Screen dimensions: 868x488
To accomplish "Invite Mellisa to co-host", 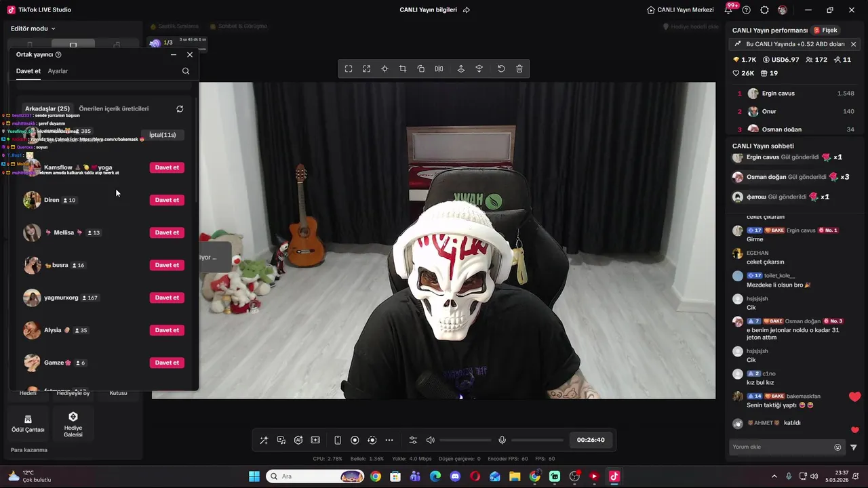I will pos(167,232).
